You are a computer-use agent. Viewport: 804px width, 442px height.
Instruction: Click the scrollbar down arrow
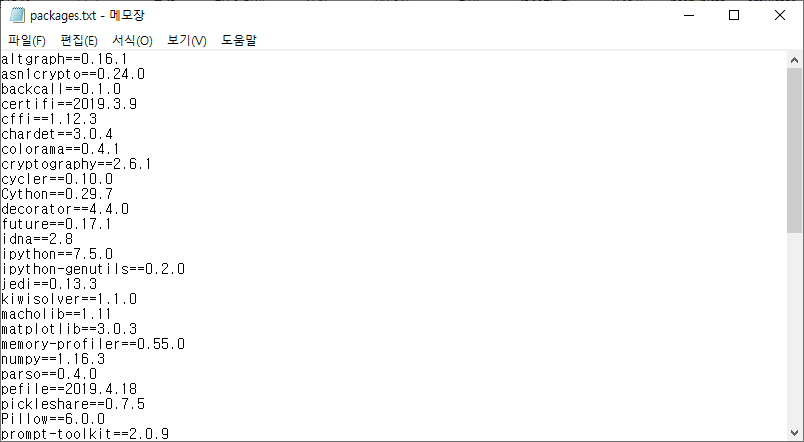coord(794,433)
